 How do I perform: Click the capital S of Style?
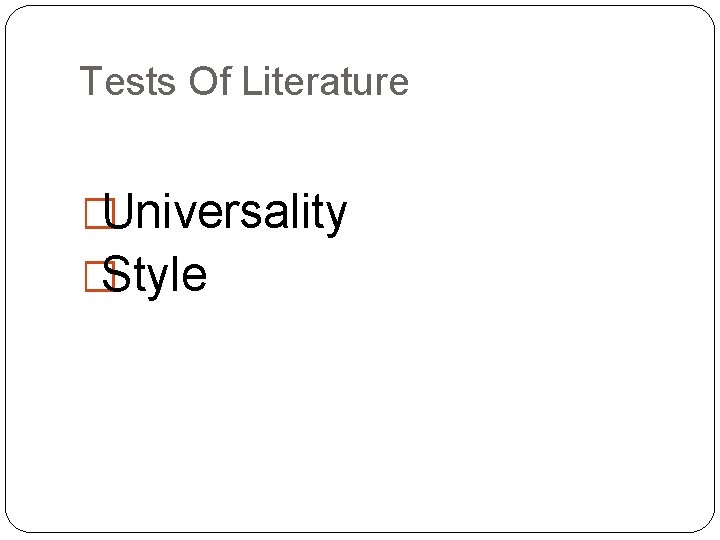tap(115, 274)
